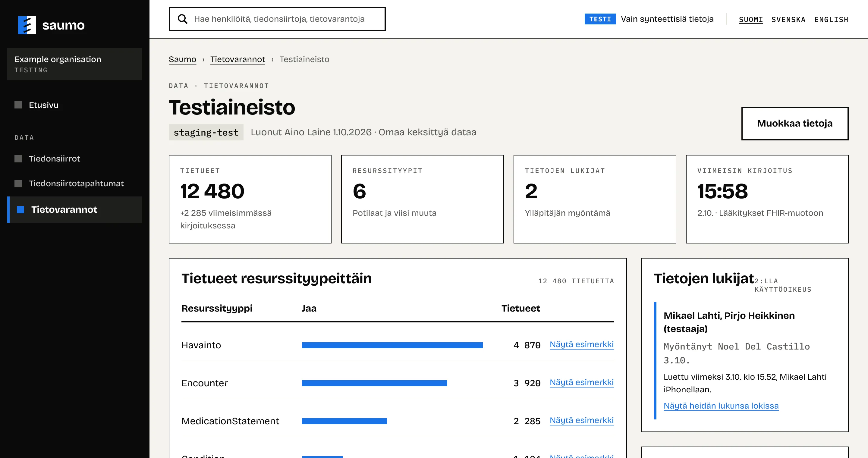
Task: Click the square icon beside Tiedonsiirtotapahtumat
Action: (x=18, y=184)
